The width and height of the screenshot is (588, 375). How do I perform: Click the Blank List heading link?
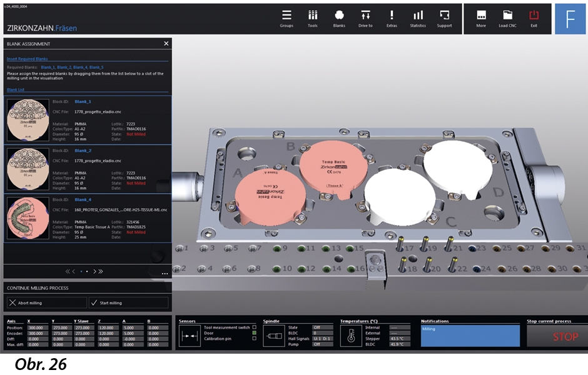(16, 90)
